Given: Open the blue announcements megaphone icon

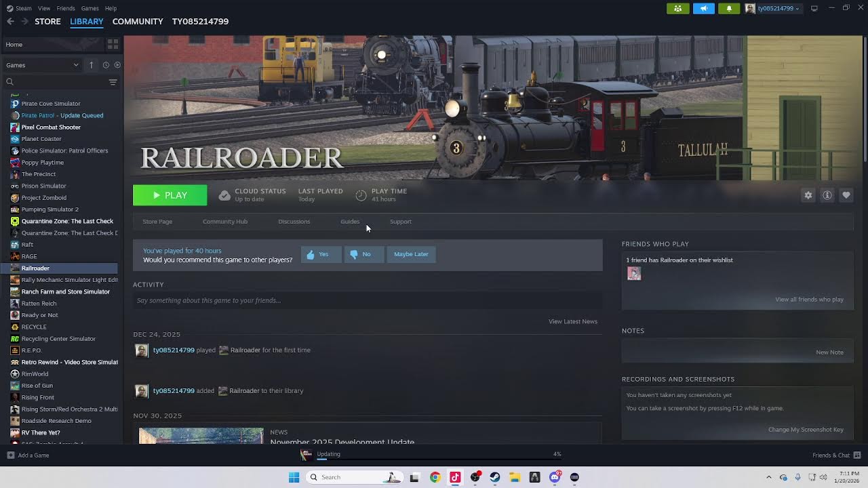Looking at the screenshot, I should click(703, 8).
